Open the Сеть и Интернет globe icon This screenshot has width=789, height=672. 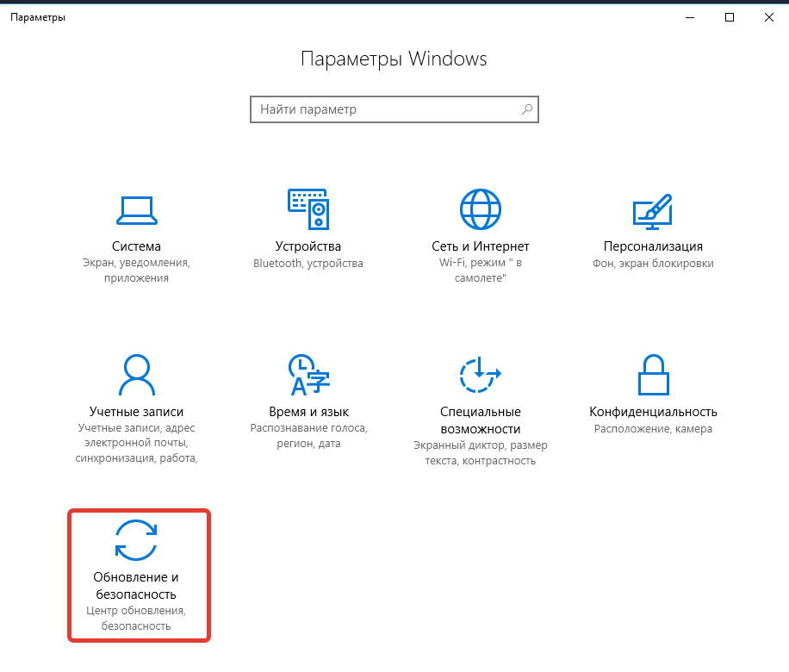[x=480, y=208]
